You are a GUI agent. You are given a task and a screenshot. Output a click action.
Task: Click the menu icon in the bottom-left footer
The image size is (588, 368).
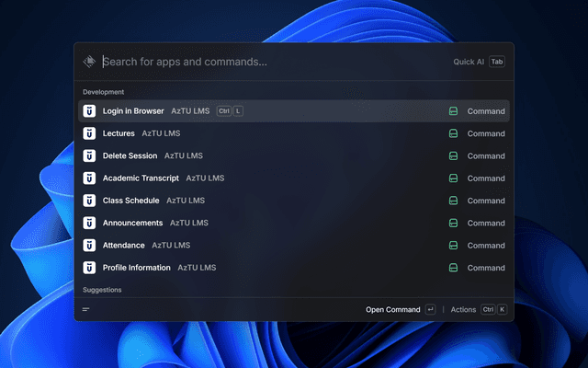(x=86, y=310)
